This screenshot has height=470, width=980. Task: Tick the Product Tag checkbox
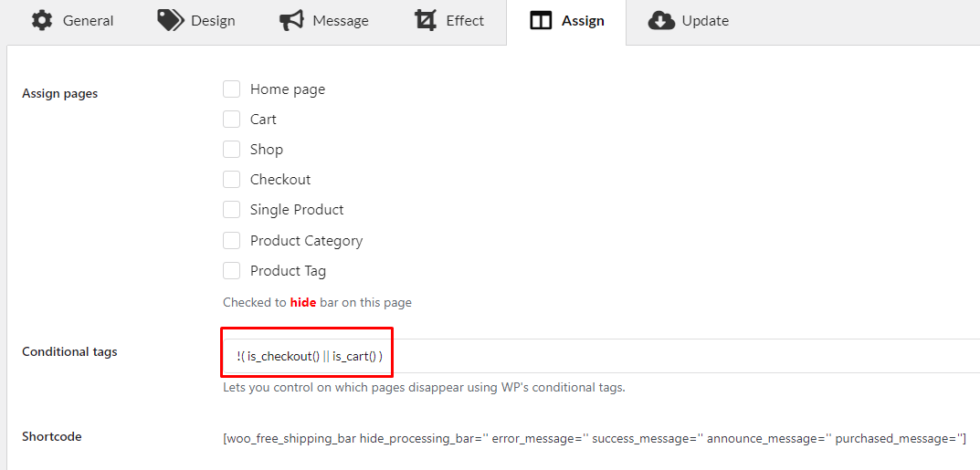(x=232, y=270)
